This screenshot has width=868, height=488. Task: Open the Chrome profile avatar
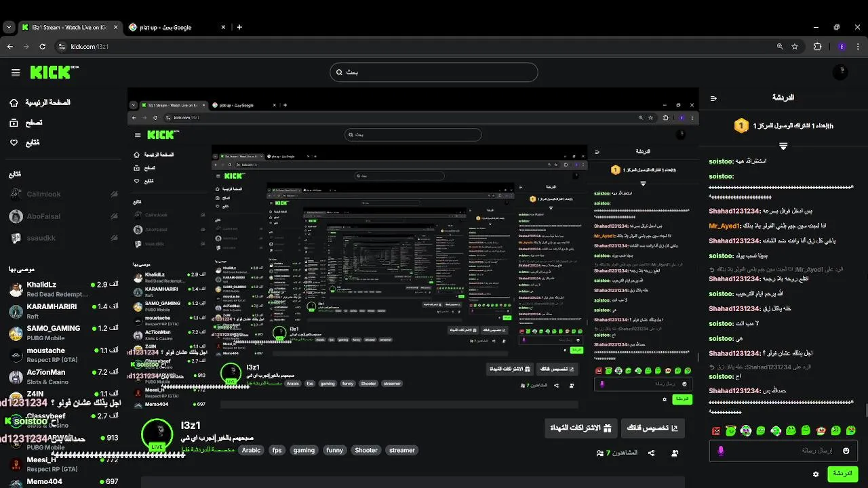pyautogui.click(x=842, y=46)
